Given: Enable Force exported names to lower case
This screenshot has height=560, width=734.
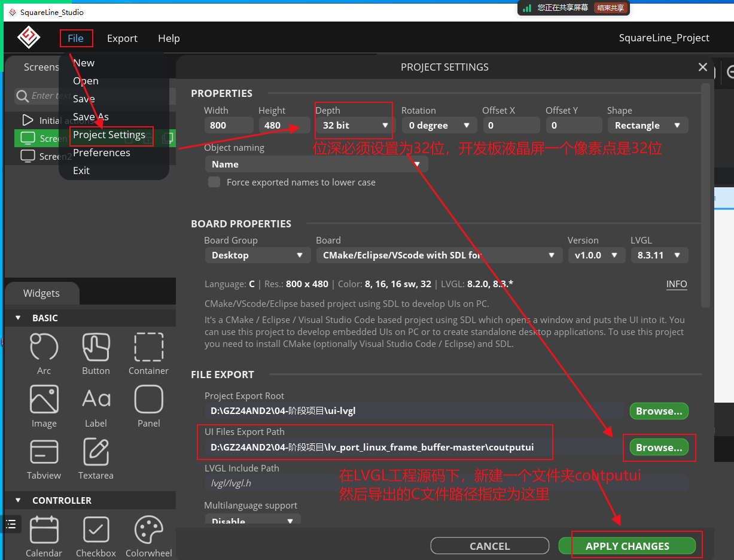Looking at the screenshot, I should pos(214,182).
